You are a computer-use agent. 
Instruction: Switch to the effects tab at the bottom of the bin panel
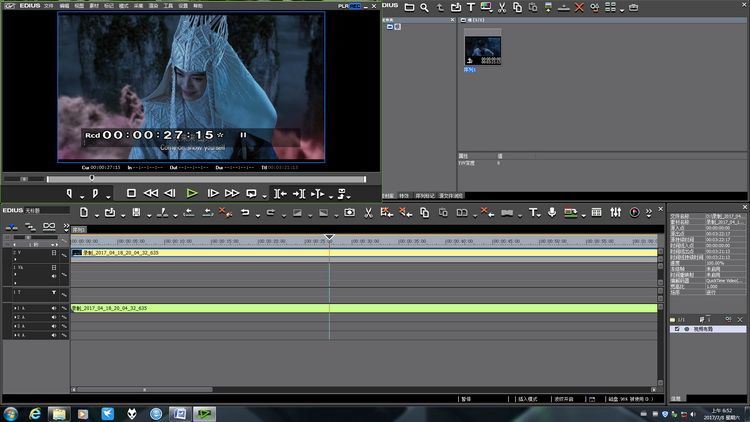pyautogui.click(x=404, y=196)
